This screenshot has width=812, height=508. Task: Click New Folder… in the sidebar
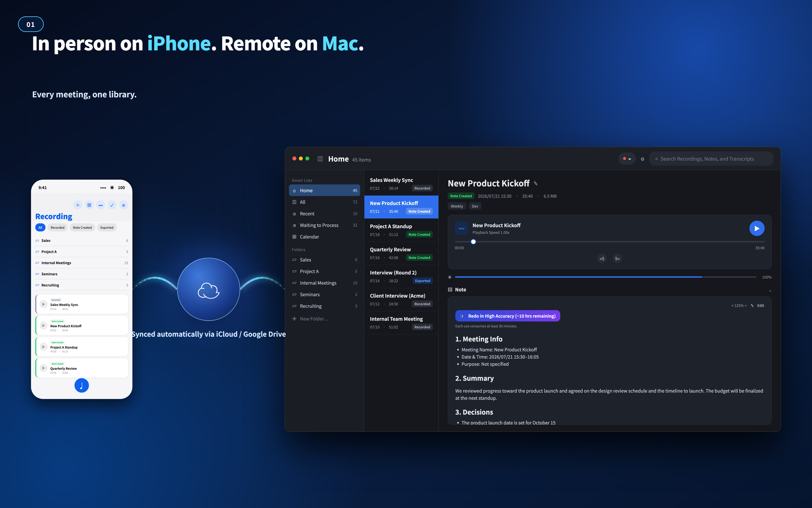310,319
